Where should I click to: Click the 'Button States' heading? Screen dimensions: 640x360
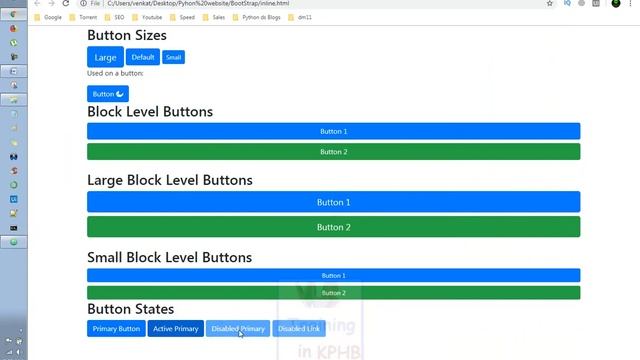coord(131,309)
